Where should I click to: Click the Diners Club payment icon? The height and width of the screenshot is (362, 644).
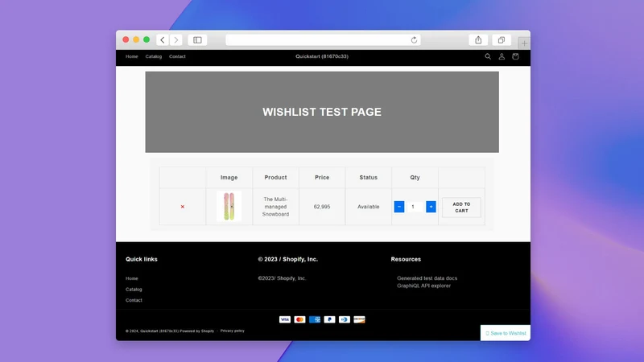pos(345,319)
